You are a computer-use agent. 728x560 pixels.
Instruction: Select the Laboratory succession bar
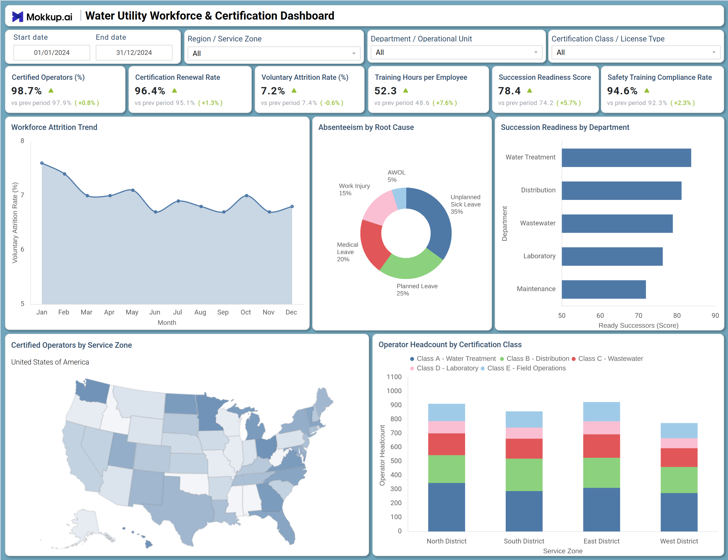[612, 257]
